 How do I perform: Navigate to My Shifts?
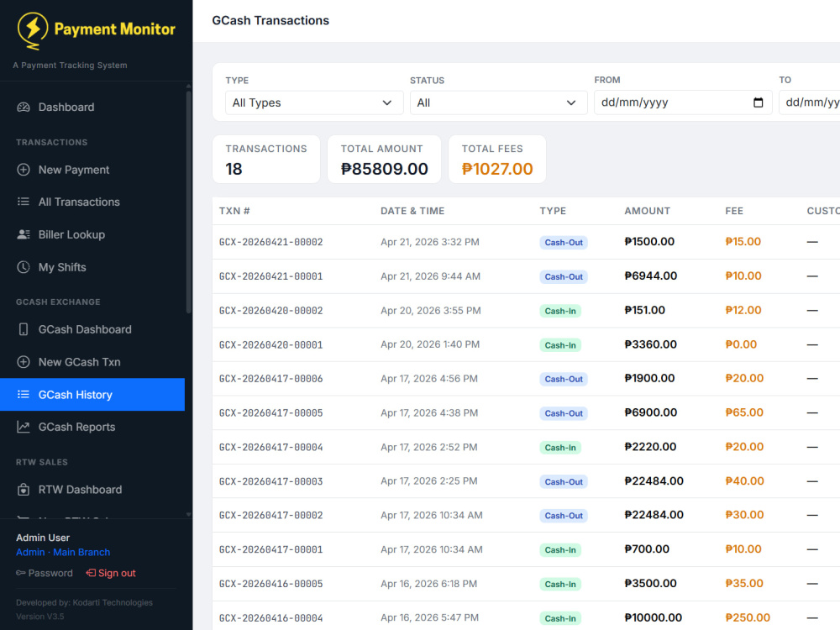click(x=92, y=267)
